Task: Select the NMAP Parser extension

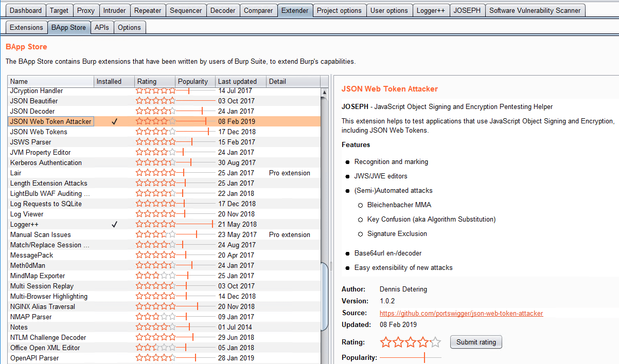Action: click(164, 317)
